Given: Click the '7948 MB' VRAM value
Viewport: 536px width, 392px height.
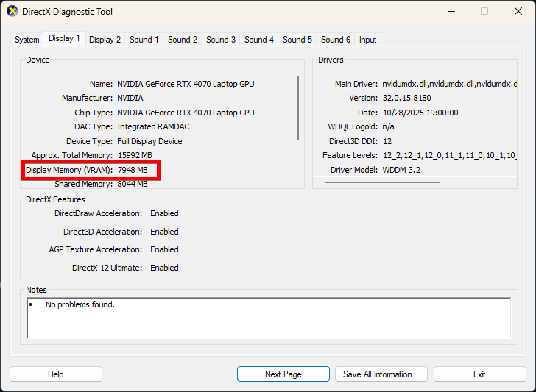Looking at the screenshot, I should pos(133,170).
